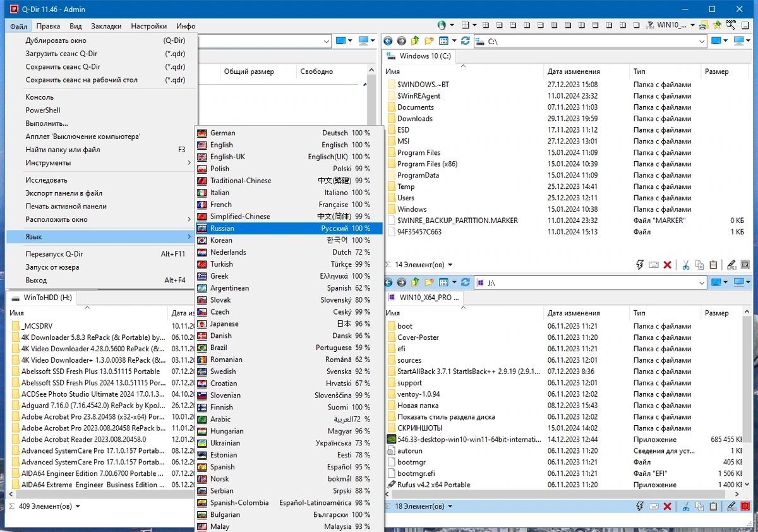Click scissors icon in J:\ pane status bar

685,506
